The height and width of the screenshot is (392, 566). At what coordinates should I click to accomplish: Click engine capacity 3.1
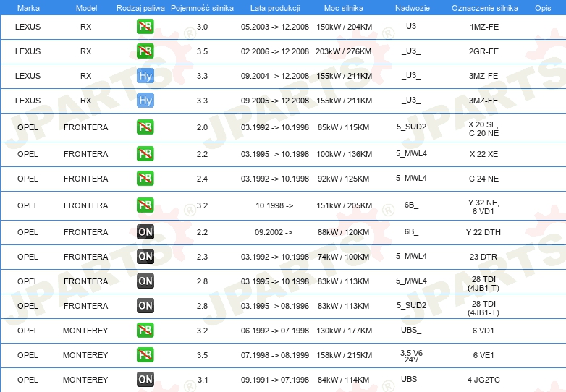(x=203, y=380)
